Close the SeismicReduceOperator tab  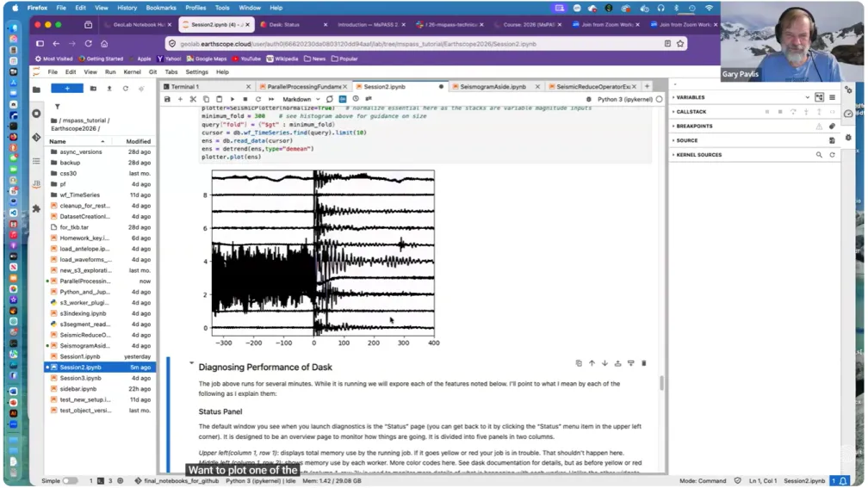tap(634, 87)
